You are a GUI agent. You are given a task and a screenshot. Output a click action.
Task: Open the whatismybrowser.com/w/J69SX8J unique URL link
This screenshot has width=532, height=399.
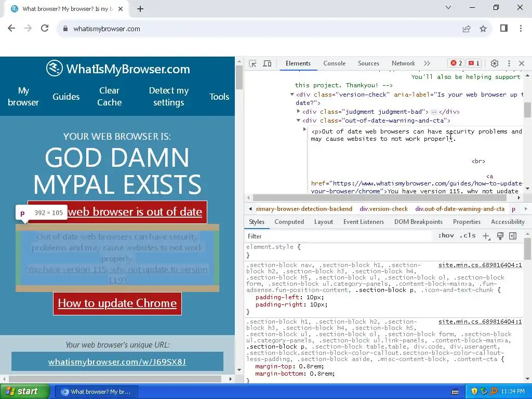coord(117,362)
